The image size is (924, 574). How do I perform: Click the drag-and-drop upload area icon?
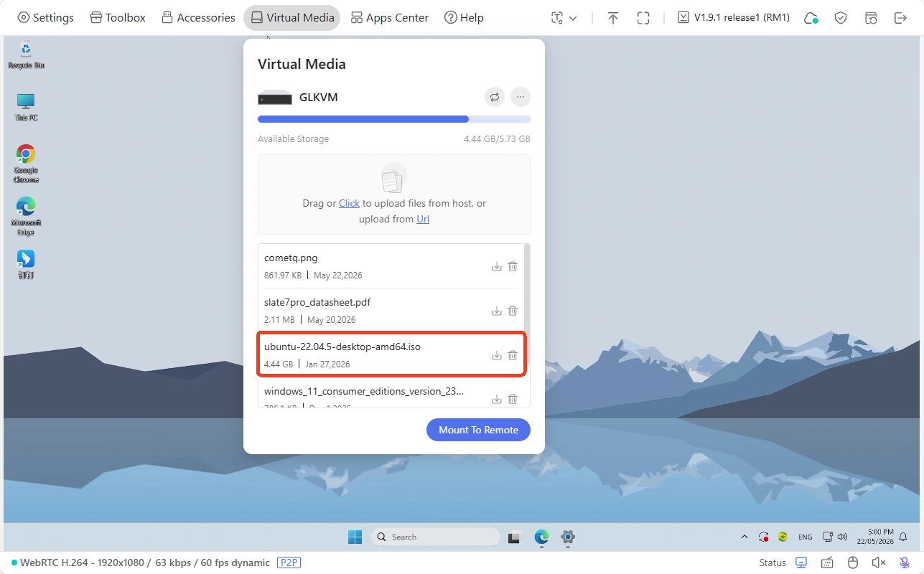point(394,177)
